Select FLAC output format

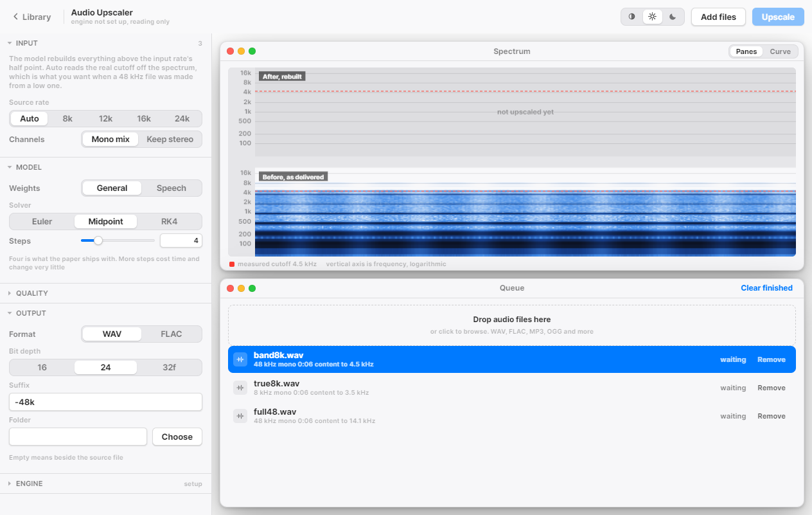172,334
